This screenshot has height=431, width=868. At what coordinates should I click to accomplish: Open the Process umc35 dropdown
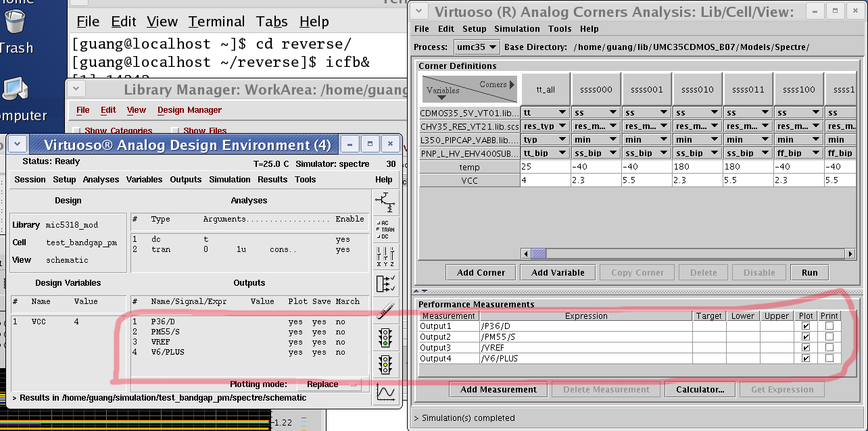tap(475, 47)
